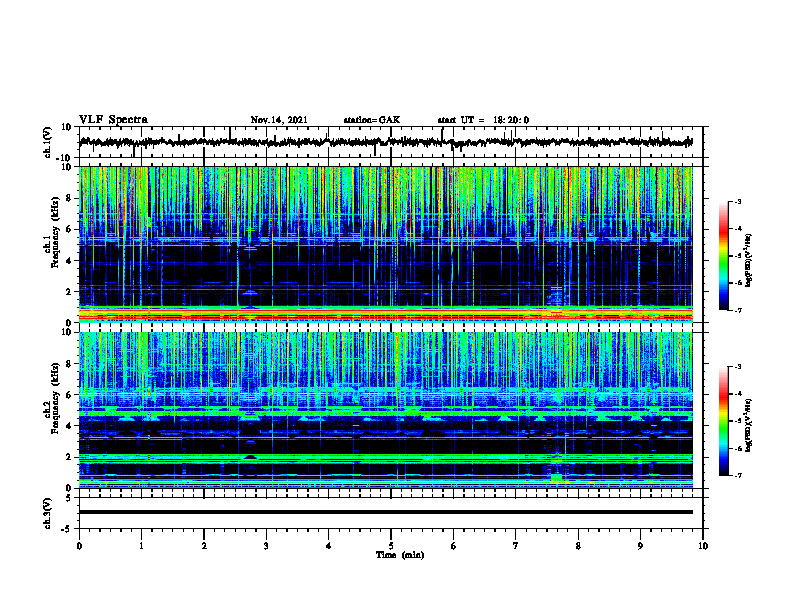Click the "Time (min)" axis title
The image size is (792, 612).
400,555
